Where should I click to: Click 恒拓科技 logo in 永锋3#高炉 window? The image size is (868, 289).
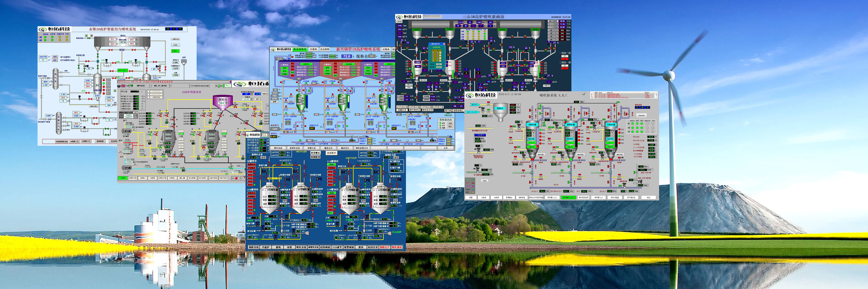point(55,29)
